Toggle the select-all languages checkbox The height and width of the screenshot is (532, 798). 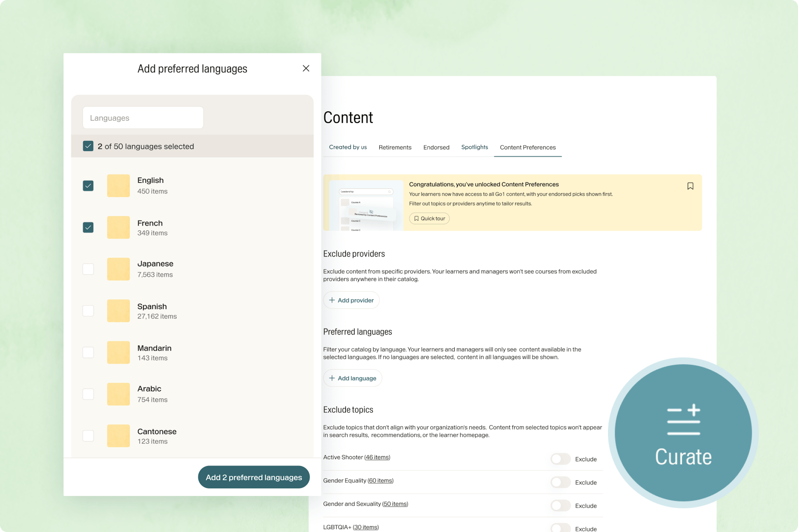point(88,146)
